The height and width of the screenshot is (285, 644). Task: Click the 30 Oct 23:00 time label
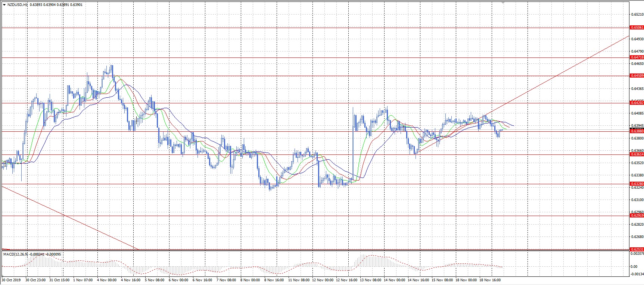click(x=35, y=280)
